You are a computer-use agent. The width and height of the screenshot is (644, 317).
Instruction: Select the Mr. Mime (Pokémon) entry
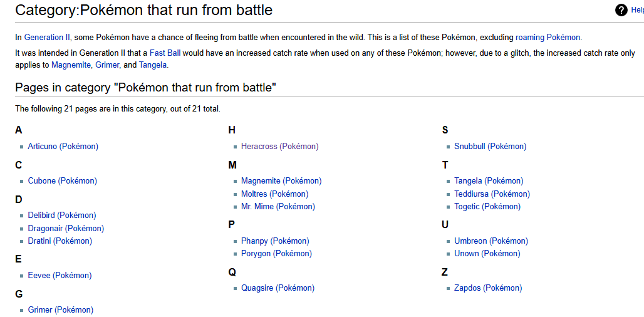[x=278, y=207]
